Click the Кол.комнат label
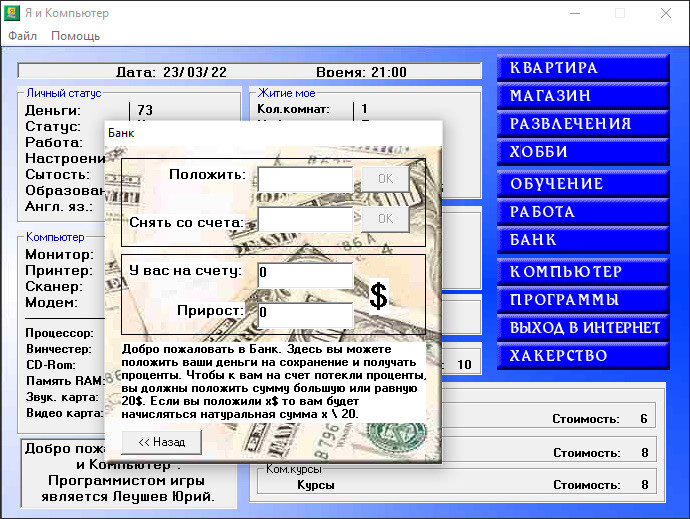 [293, 109]
